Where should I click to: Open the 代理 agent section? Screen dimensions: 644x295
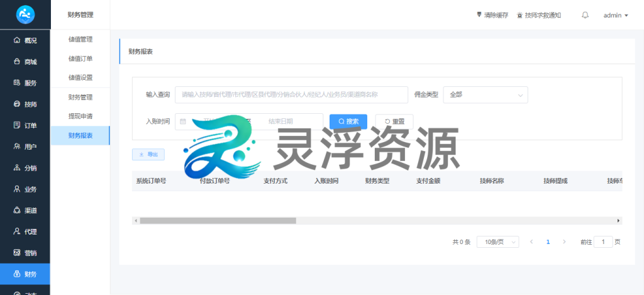coord(25,231)
